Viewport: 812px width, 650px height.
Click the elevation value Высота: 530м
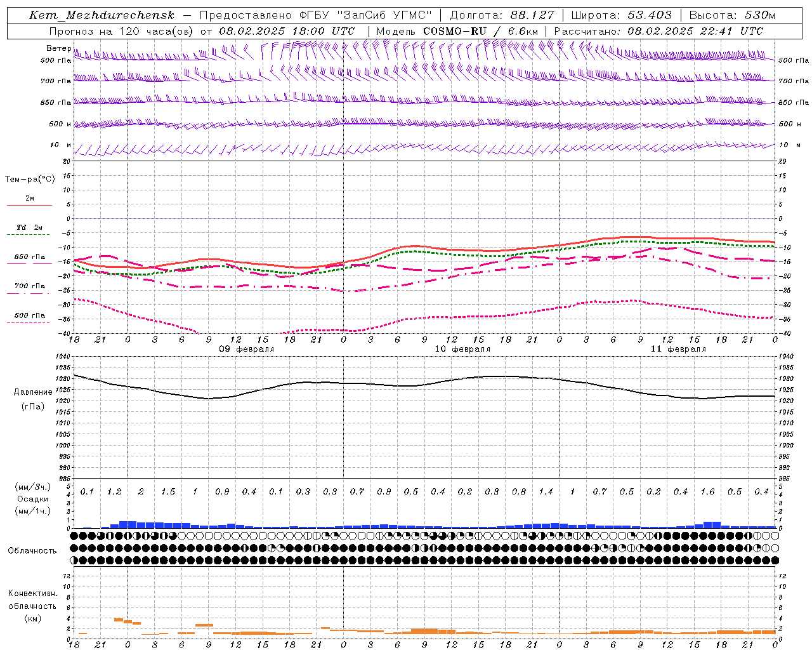coord(732,15)
